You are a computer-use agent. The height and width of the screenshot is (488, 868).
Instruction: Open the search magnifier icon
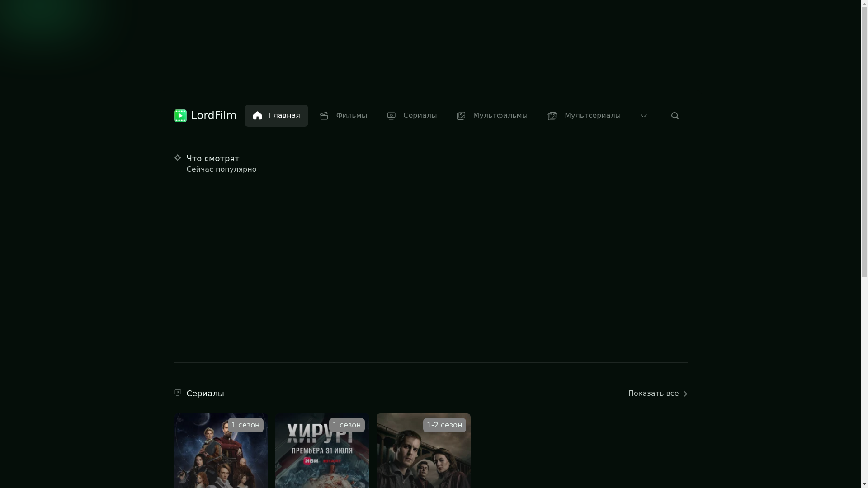pos(675,116)
